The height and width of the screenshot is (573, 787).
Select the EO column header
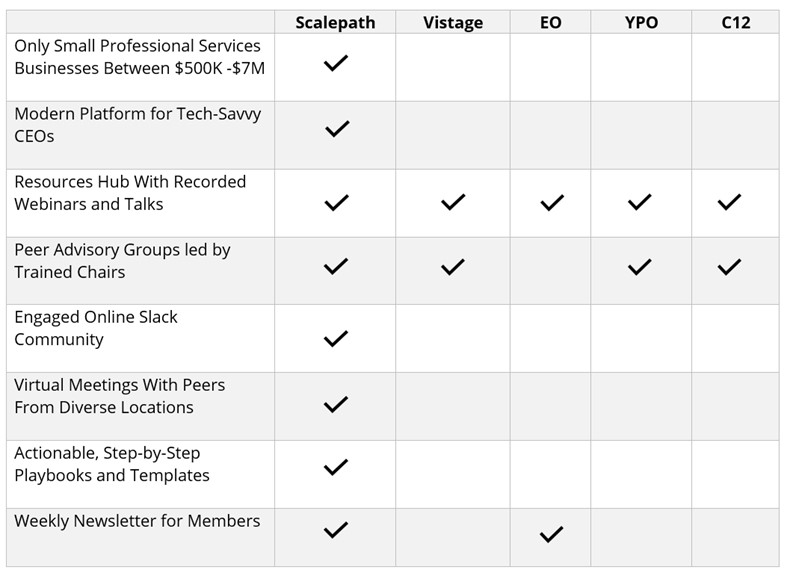[x=551, y=23]
